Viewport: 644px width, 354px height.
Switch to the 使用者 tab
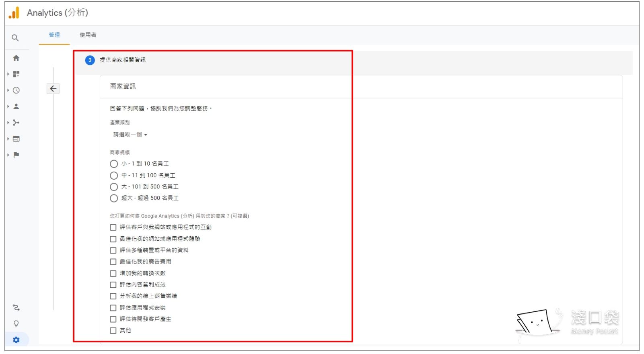pos(88,35)
